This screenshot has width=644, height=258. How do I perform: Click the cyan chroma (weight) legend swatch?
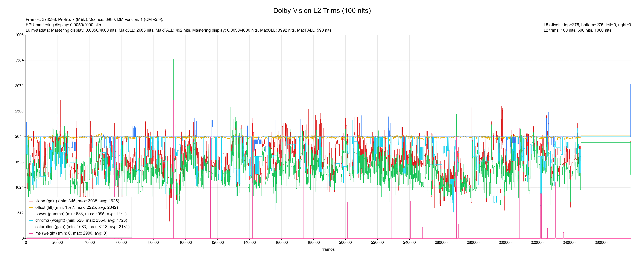click(x=31, y=220)
